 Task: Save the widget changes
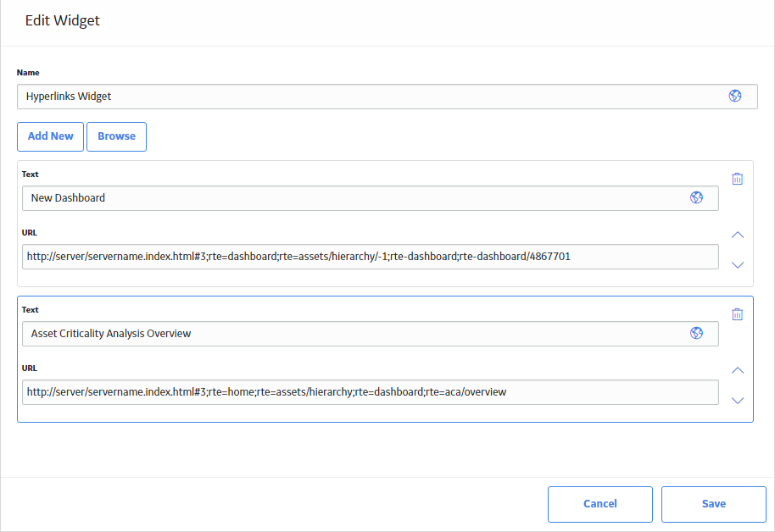tap(714, 504)
